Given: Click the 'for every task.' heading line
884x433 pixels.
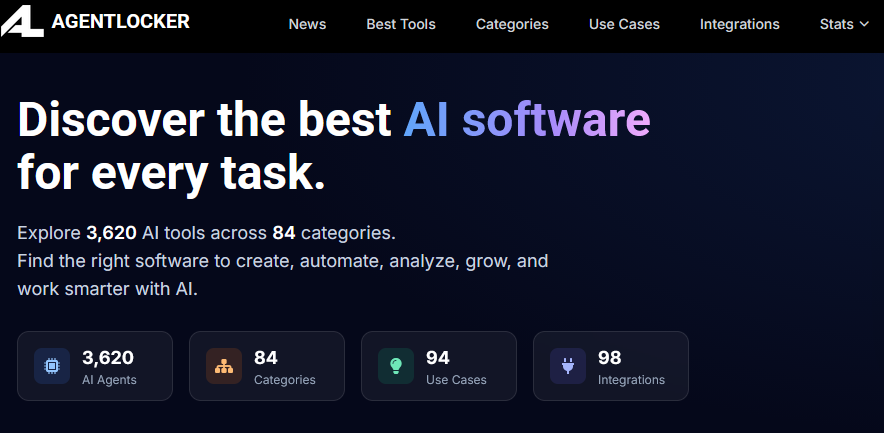Looking at the screenshot, I should [x=171, y=173].
